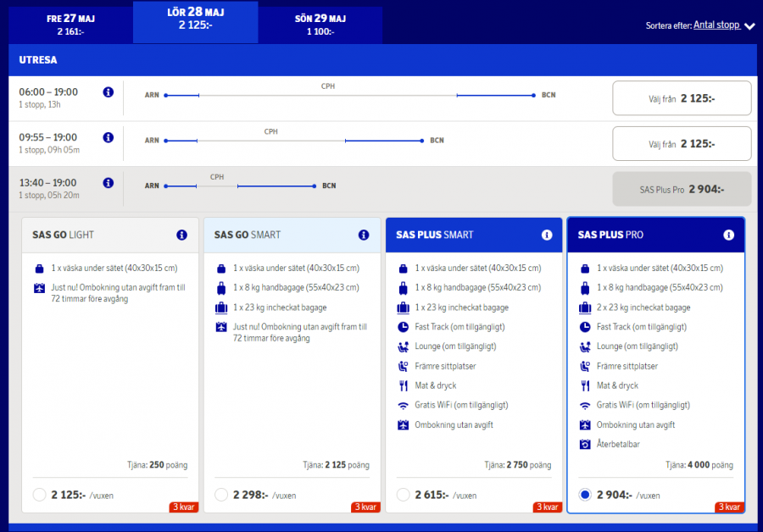Switch to the Fre 27 Maj date tab

pyautogui.click(x=70, y=25)
